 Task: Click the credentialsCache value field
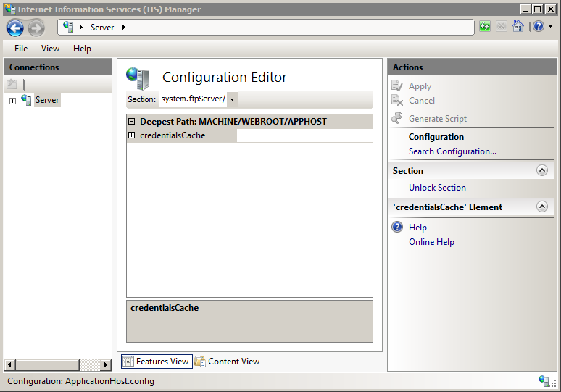tap(304, 135)
